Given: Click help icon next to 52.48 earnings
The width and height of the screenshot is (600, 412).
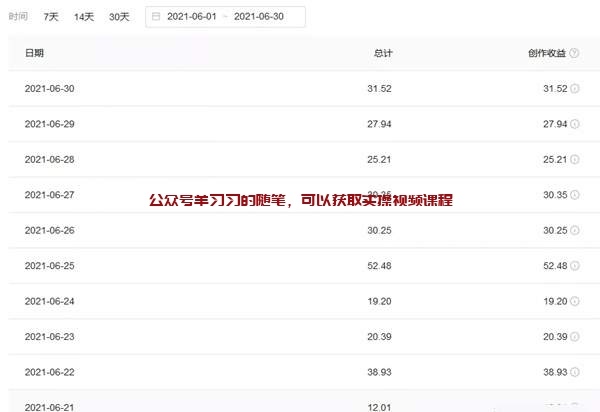Looking at the screenshot, I should click(575, 265).
